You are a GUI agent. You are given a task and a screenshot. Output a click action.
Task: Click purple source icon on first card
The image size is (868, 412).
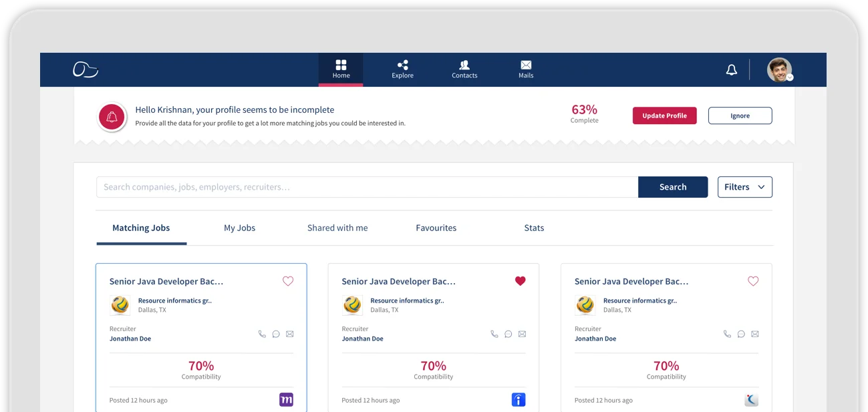coord(286,400)
